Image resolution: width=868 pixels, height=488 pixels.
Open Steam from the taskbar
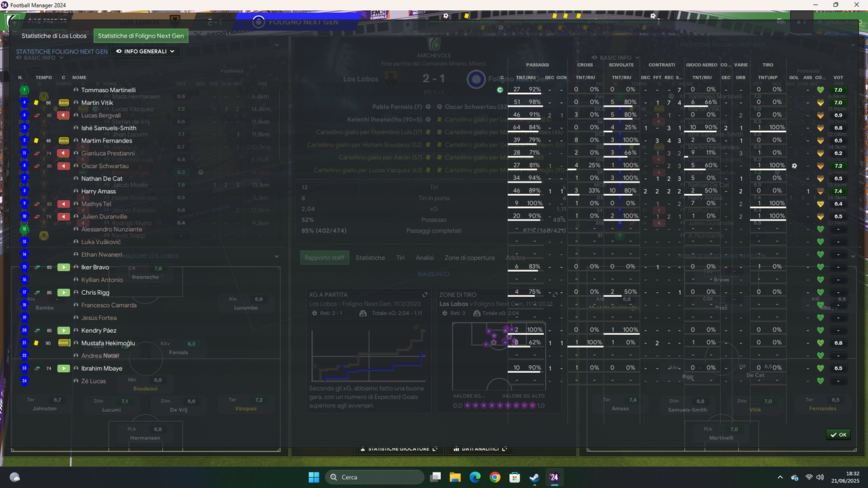(x=534, y=477)
